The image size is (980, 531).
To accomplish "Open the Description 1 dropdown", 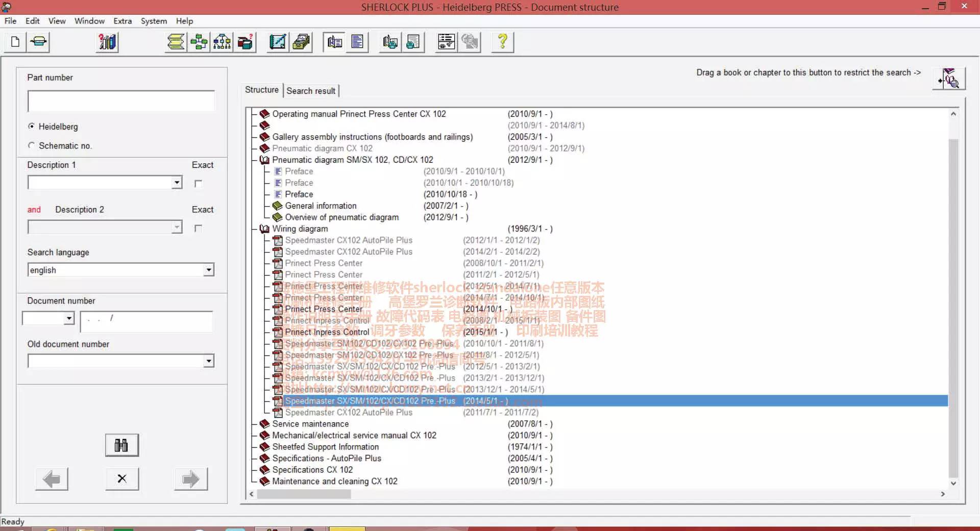I will point(177,182).
